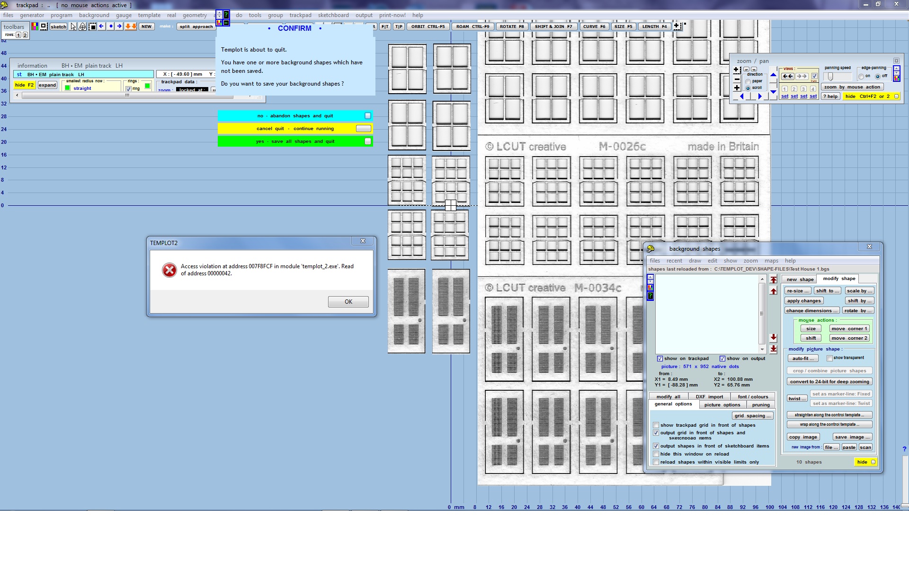909x588 pixels.
Task: Click convert to 24-bit for deep zooming
Action: click(x=829, y=382)
